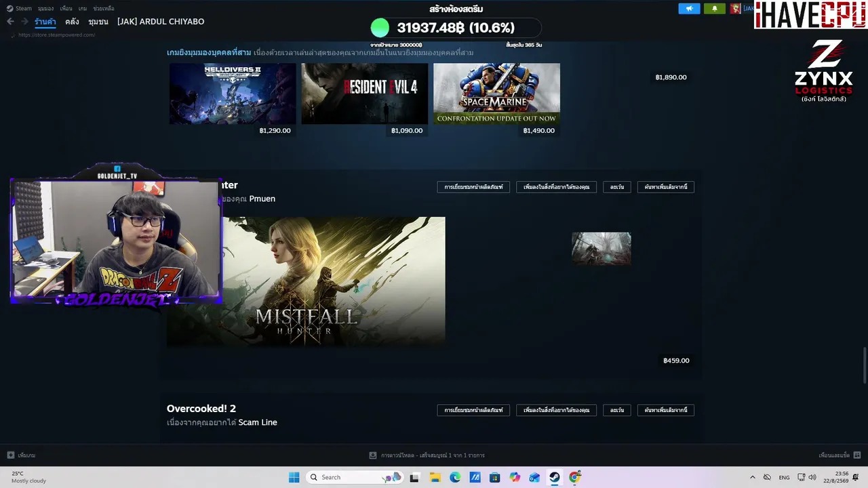The height and width of the screenshot is (488, 868).
Task: Open the เกมยิงมุมมองบุคคลที่สาม category link
Action: pyautogui.click(x=209, y=52)
